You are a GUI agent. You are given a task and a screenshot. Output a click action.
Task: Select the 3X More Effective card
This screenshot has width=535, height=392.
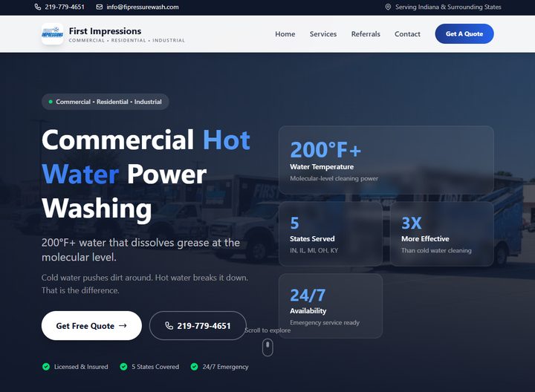click(442, 234)
